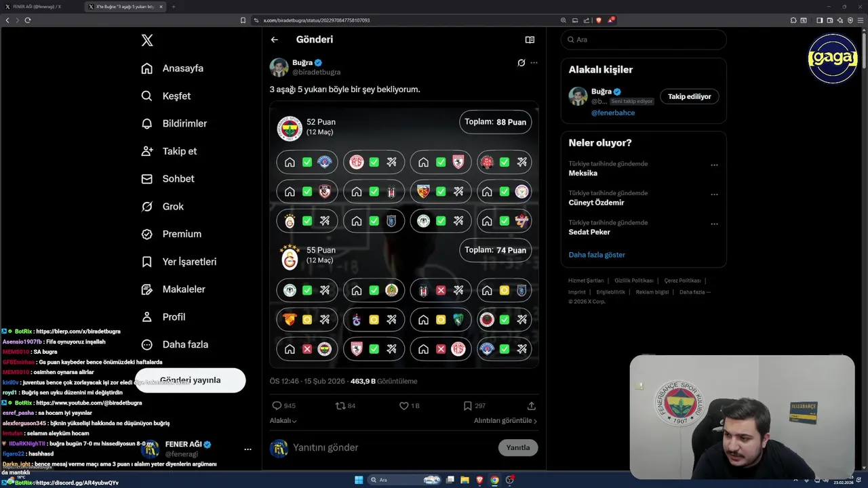This screenshot has width=868, height=488.
Task: Open more options for Sedat Peker trend
Action: click(x=714, y=224)
